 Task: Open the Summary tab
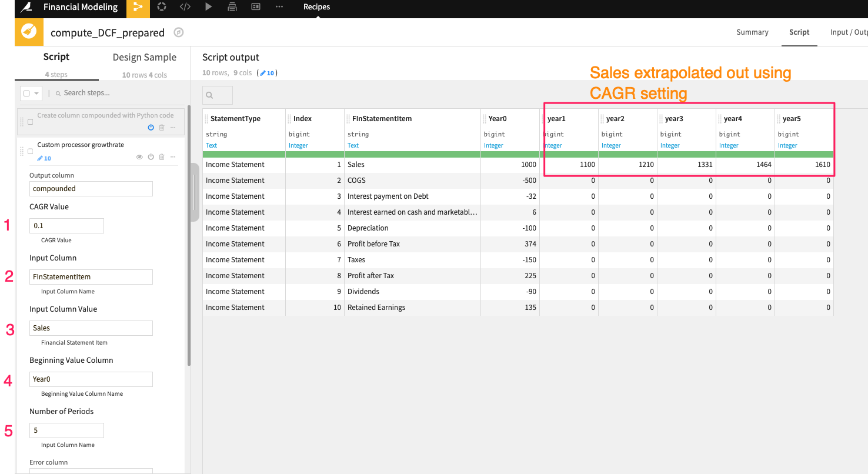(752, 32)
